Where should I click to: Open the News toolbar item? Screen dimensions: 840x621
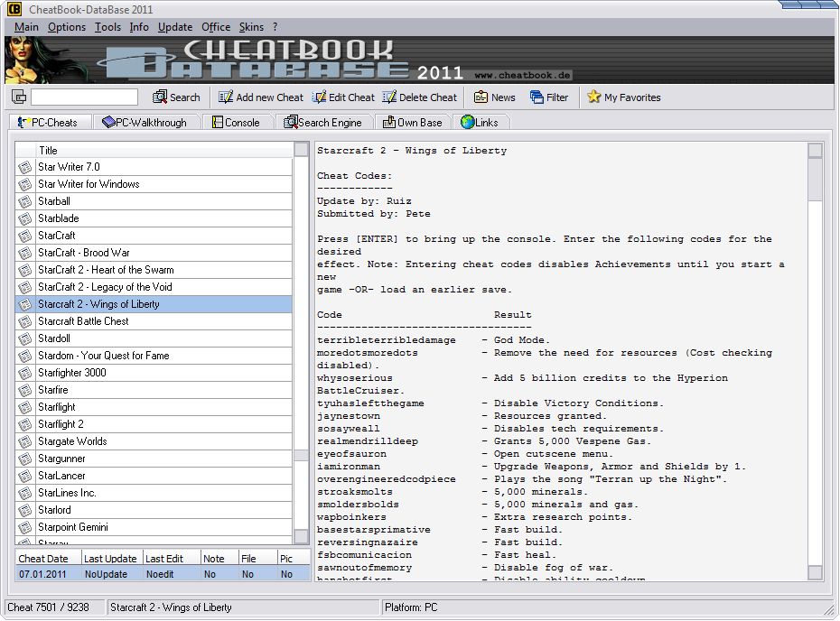tap(494, 97)
